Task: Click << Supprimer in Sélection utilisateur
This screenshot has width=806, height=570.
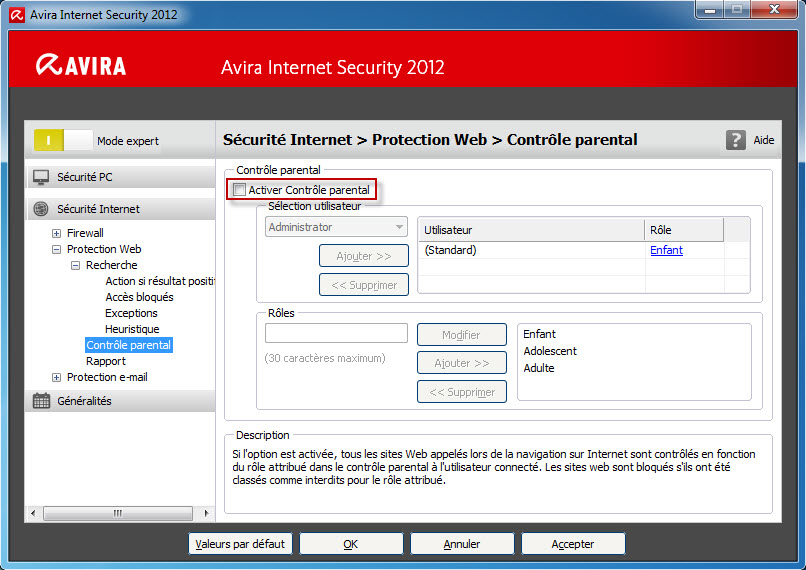Action: coord(364,285)
